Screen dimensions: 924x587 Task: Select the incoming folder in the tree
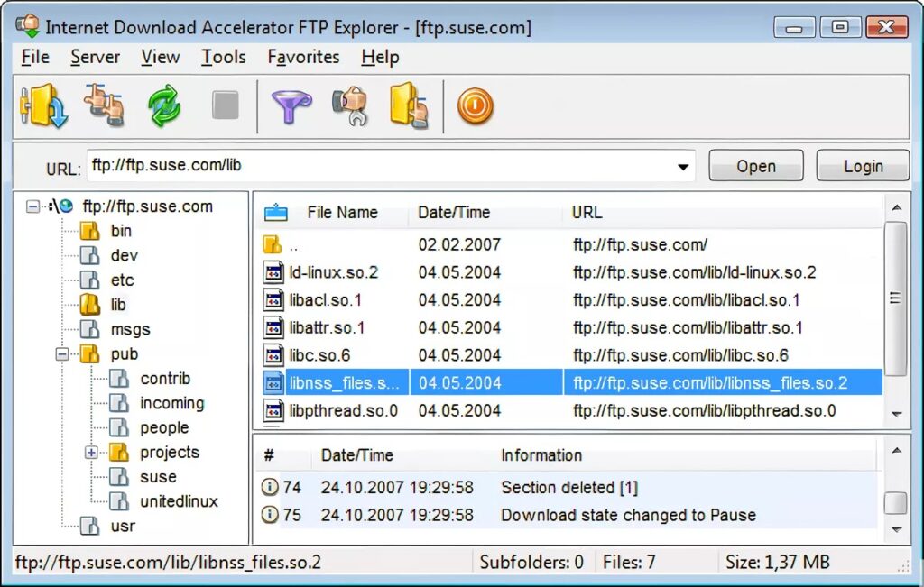coord(171,403)
